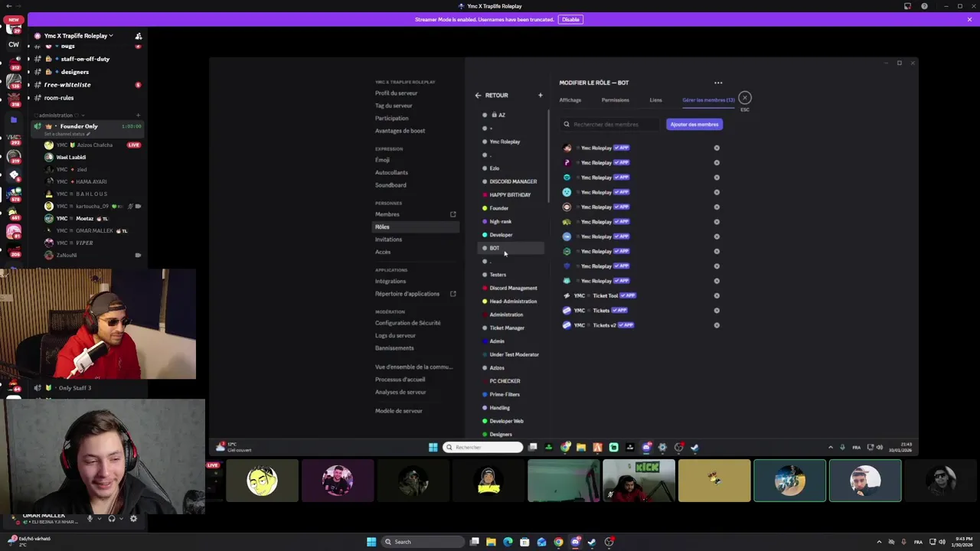Select the Founder role in list
This screenshot has height=551, width=980.
click(498, 208)
